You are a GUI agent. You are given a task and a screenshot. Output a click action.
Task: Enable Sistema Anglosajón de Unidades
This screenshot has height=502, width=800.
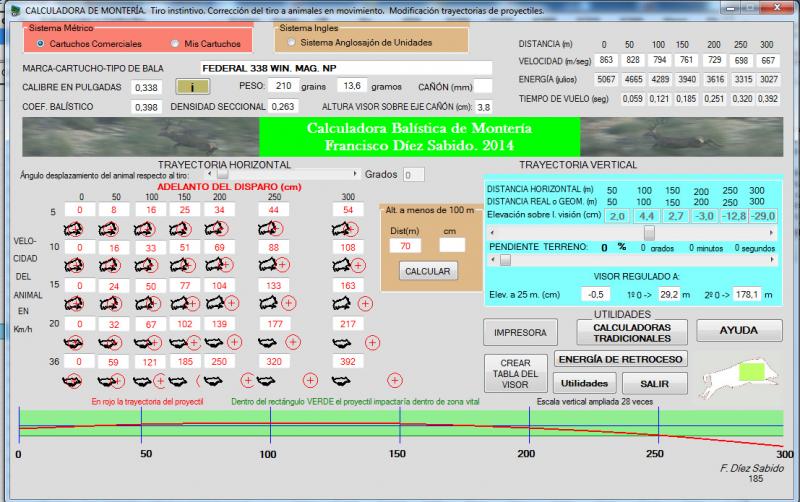[x=291, y=43]
